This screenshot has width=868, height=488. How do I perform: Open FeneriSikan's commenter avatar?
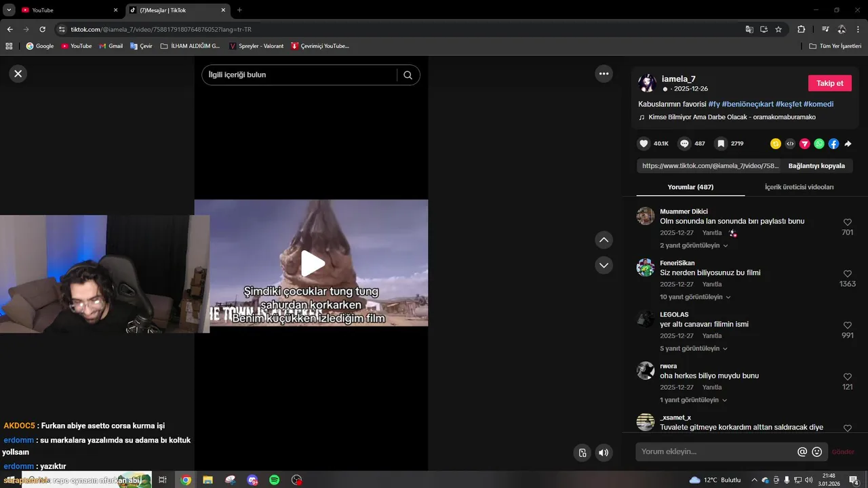click(x=645, y=268)
